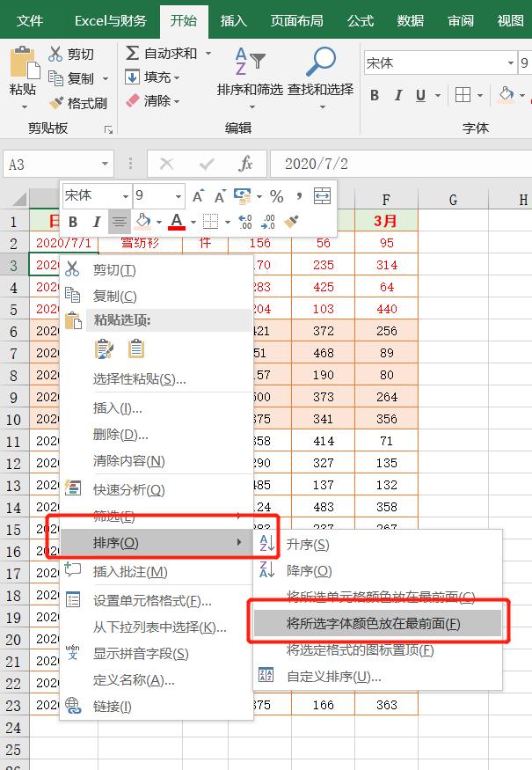Click the mini toolbar Fill Color bucket
The image size is (532, 770).
142,222
